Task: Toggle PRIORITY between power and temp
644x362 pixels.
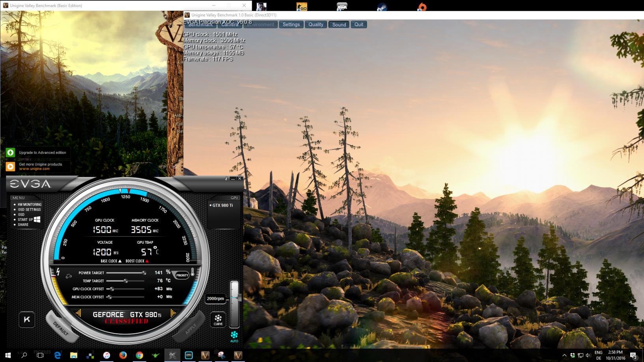Action: [x=182, y=275]
